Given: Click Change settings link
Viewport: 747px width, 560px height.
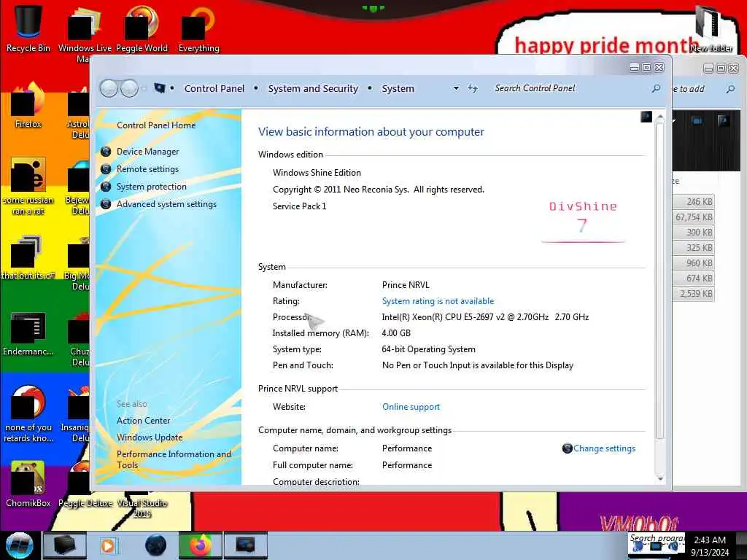Looking at the screenshot, I should click(604, 448).
